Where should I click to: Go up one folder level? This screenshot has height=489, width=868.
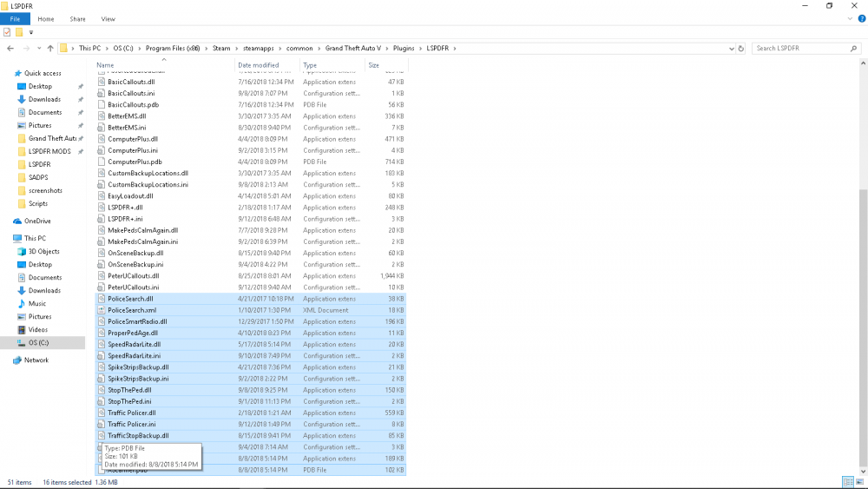pyautogui.click(x=50, y=48)
